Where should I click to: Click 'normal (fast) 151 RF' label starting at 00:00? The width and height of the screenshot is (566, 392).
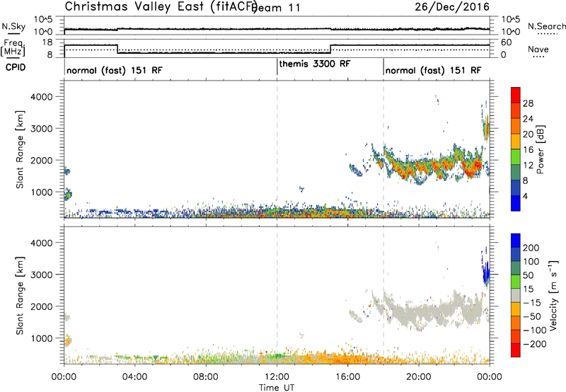pyautogui.click(x=115, y=70)
